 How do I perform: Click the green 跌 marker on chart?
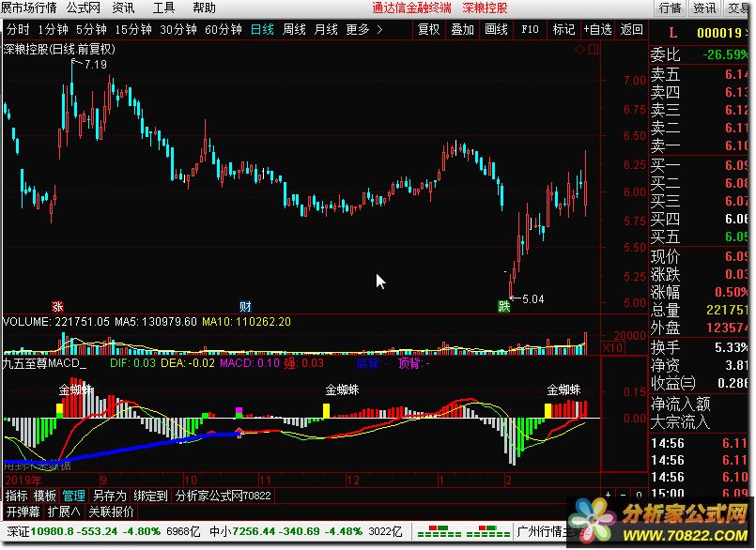coord(503,306)
